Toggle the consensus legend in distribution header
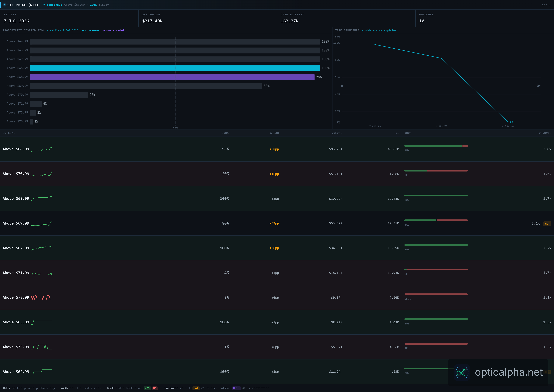 tap(91, 30)
